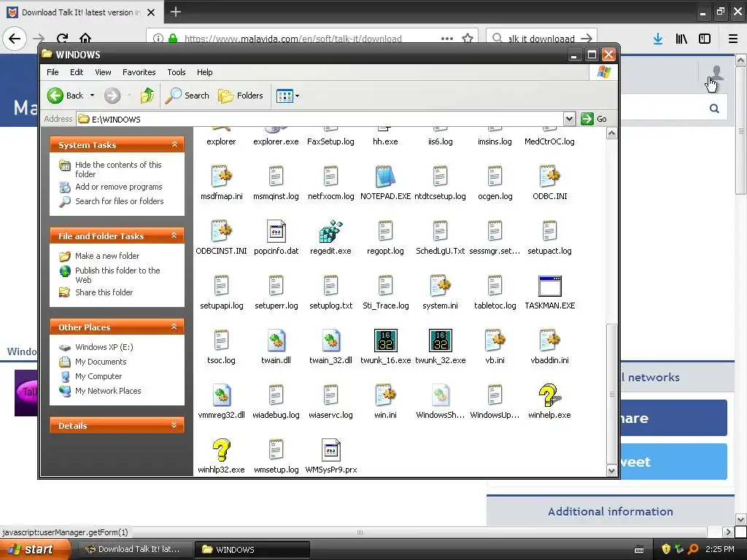Select the NOTEPAD.EXE icon
This screenshot has width=747, height=560.
click(385, 176)
